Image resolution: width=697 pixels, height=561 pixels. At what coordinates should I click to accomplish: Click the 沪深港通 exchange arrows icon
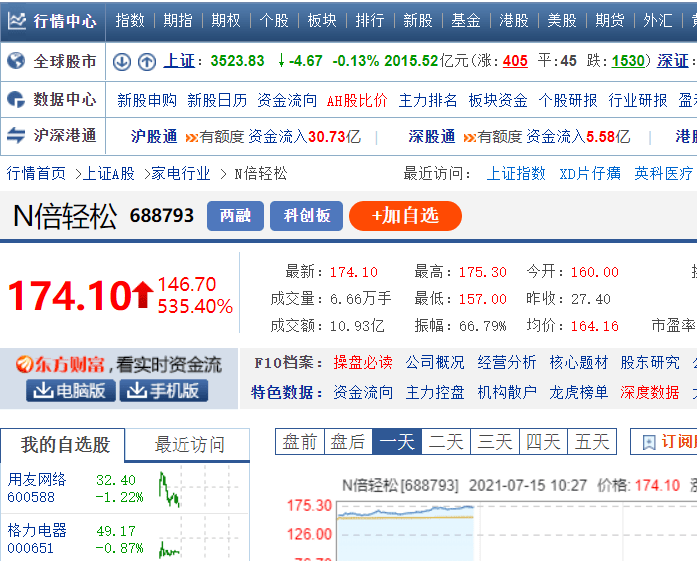pyautogui.click(x=16, y=135)
